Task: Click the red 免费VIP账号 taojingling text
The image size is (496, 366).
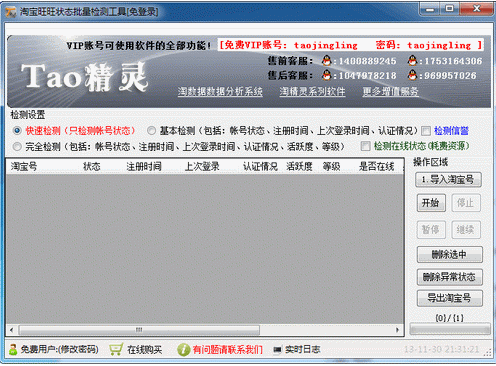Action: [x=288, y=45]
